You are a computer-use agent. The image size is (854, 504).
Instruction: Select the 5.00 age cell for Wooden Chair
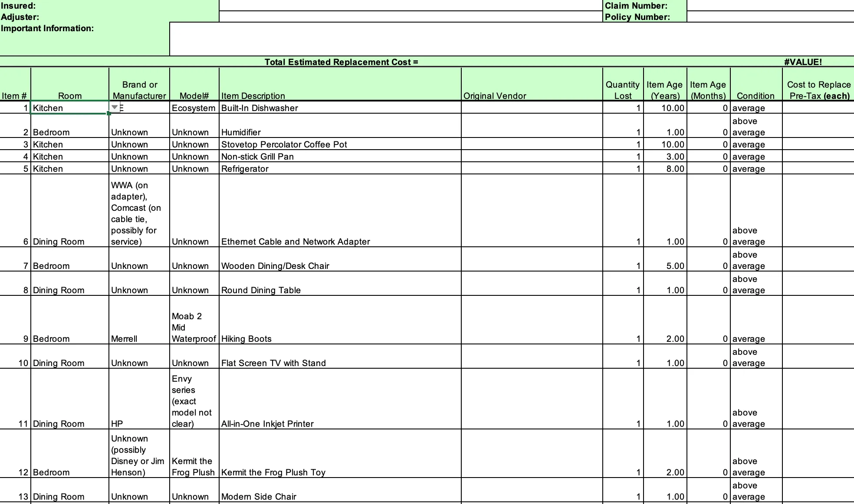click(x=665, y=259)
